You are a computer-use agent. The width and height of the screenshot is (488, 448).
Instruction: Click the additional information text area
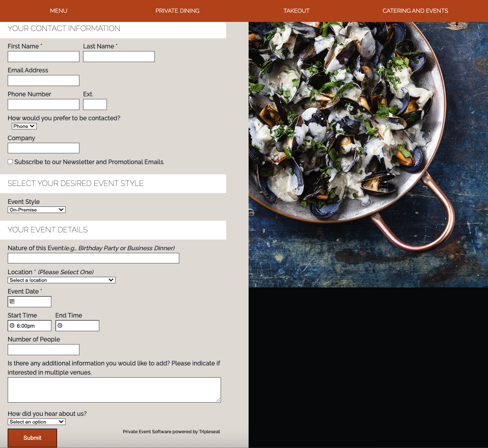pyautogui.click(x=114, y=389)
